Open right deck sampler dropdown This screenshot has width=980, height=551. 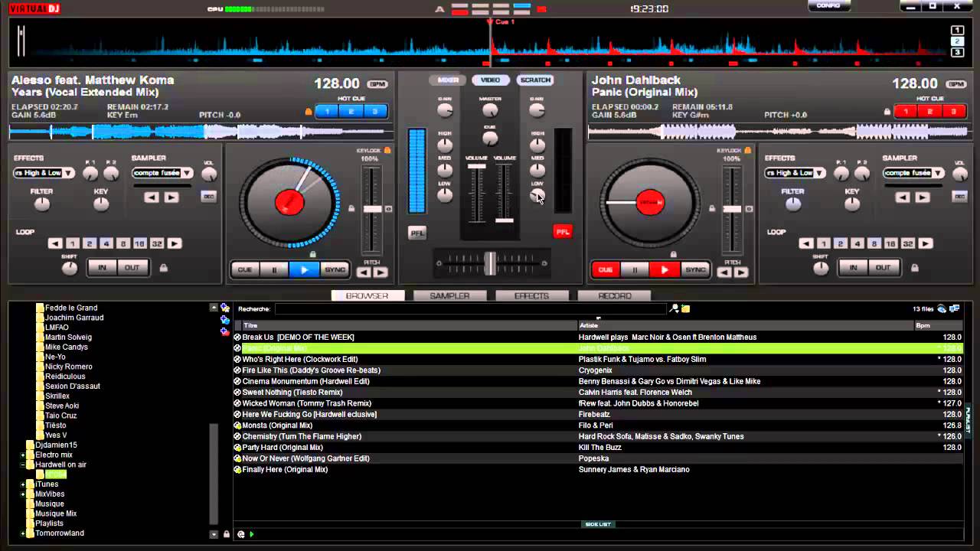(x=938, y=173)
